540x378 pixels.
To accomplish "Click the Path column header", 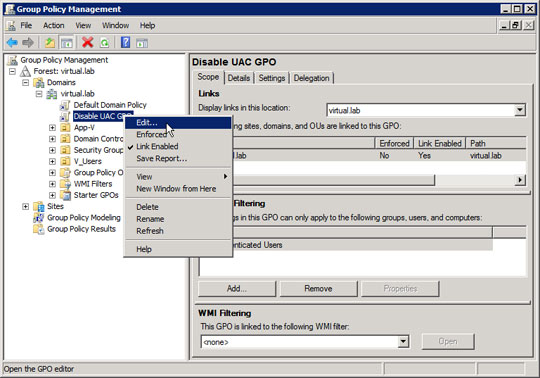I will [x=496, y=143].
